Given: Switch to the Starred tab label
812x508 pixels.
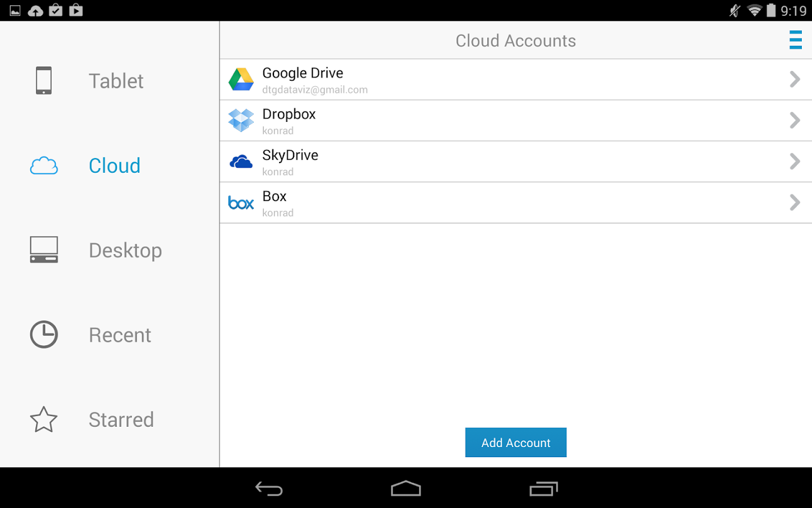Looking at the screenshot, I should point(121,420).
